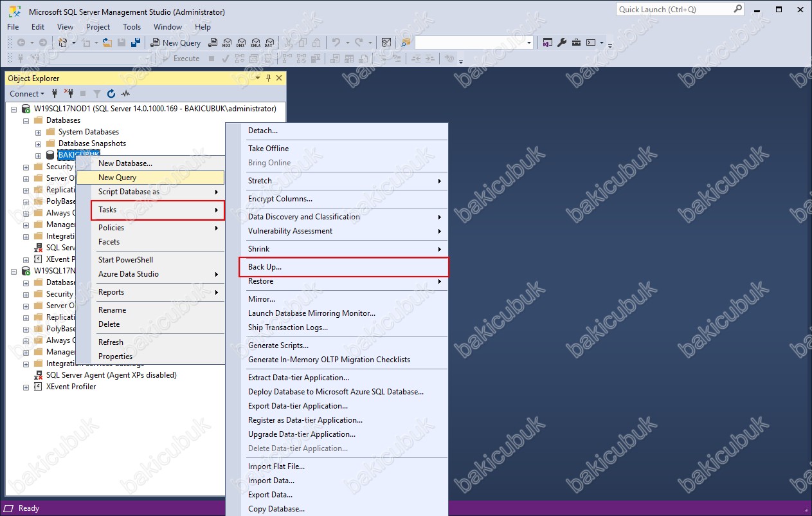The image size is (812, 516).
Task: Expand the Database Snapshots node
Action: tap(39, 143)
